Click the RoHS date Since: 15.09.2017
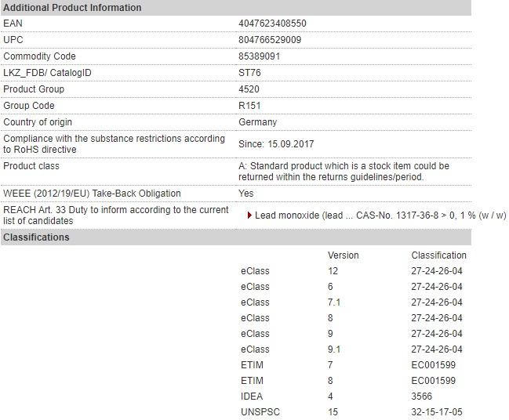The height and width of the screenshot is (420, 509). coord(276,144)
